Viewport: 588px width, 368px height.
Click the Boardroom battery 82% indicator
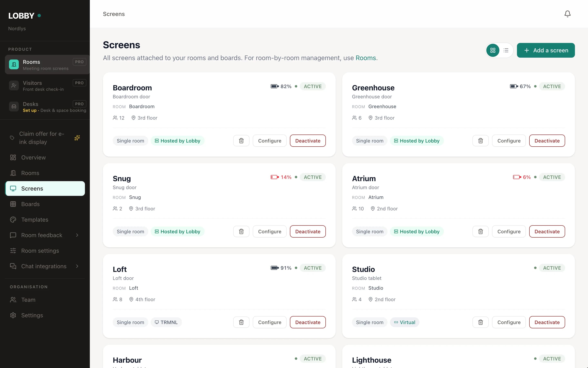coord(281,86)
